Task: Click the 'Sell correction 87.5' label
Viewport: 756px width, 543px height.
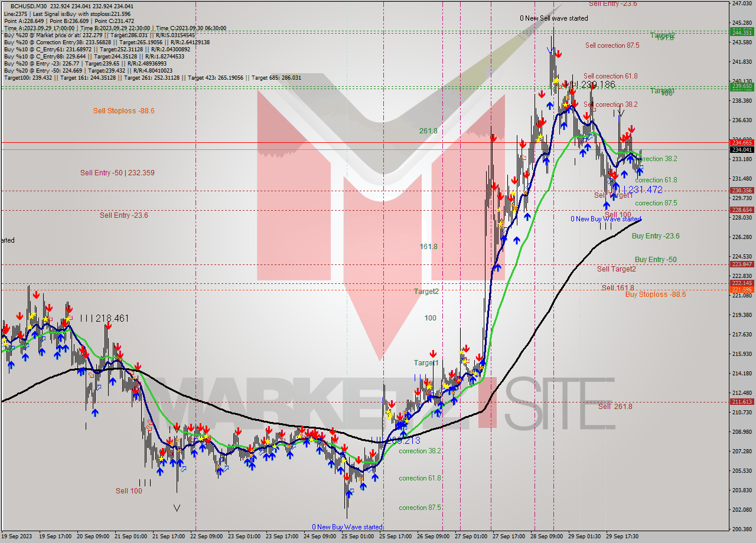Action: 612,45
